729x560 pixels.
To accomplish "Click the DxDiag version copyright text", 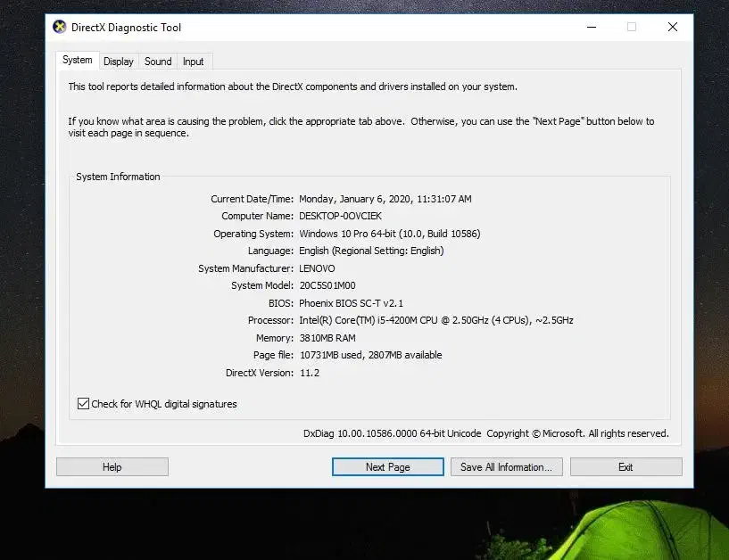I will [x=485, y=433].
